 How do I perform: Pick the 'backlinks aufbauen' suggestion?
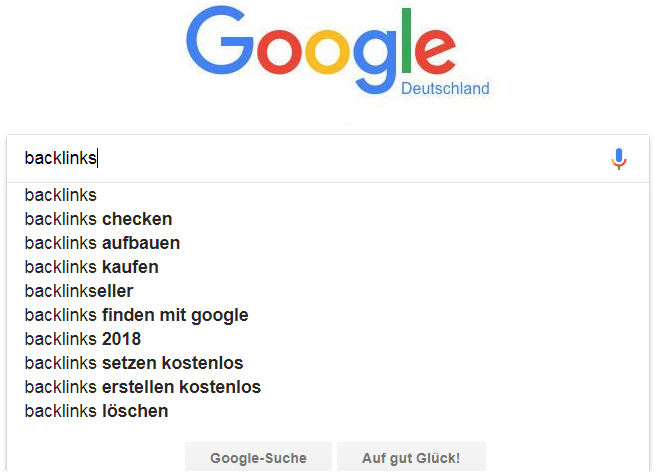pyautogui.click(x=102, y=243)
